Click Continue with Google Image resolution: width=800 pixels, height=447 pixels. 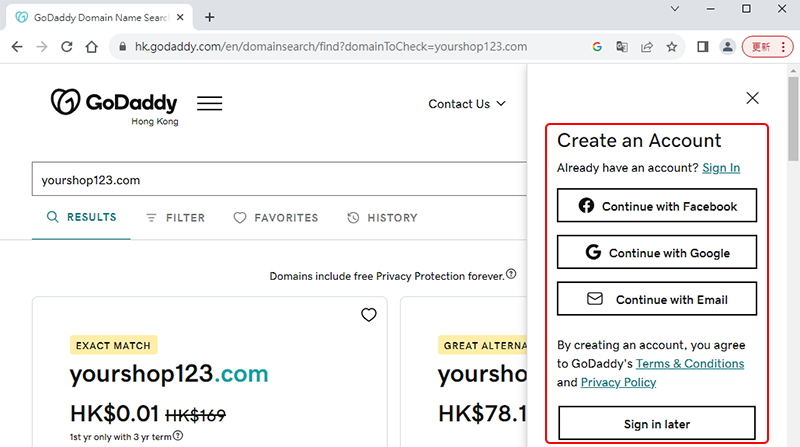click(x=657, y=252)
